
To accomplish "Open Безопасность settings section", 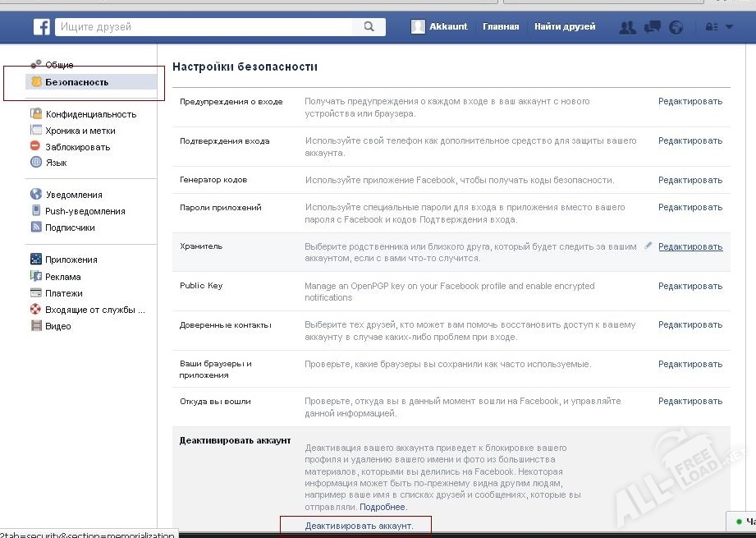I will pos(76,82).
